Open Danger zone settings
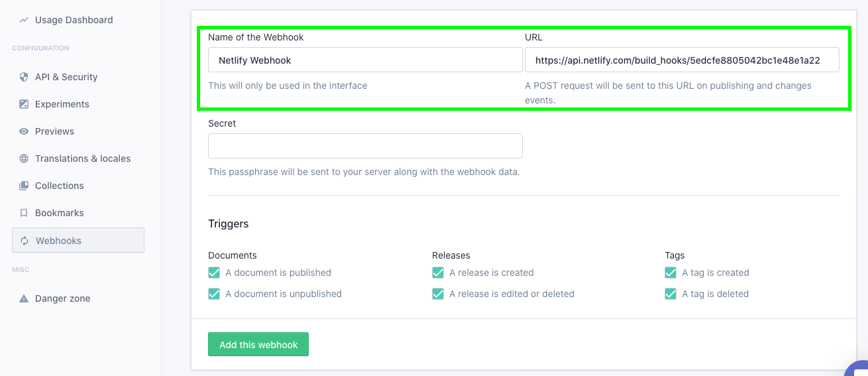This screenshot has height=376, width=868. (62, 298)
